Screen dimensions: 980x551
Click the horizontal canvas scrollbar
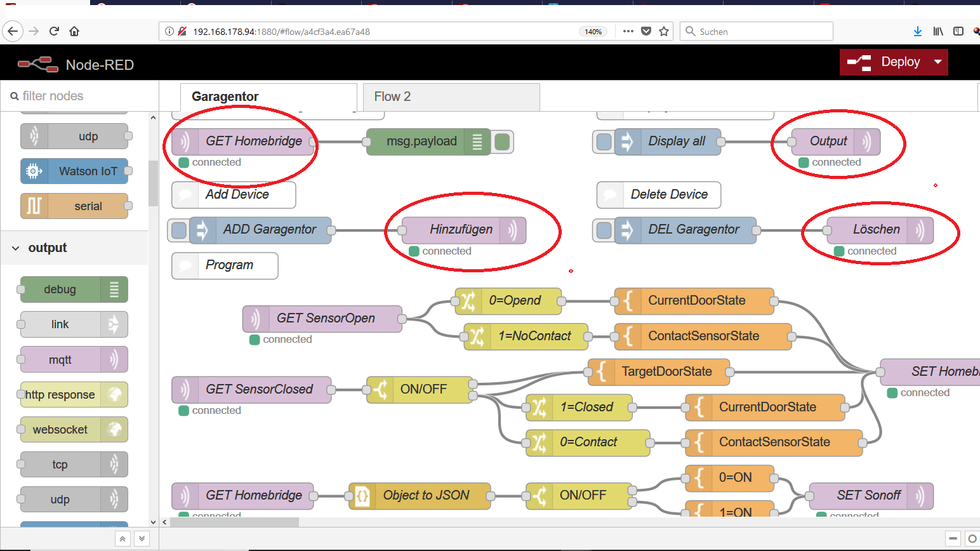pyautogui.click(x=235, y=522)
